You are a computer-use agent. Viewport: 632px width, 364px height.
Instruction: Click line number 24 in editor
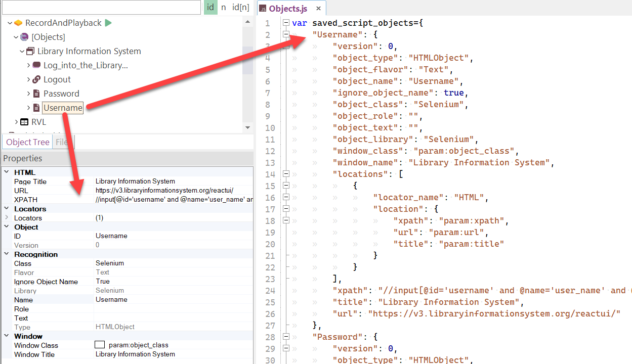(270, 290)
